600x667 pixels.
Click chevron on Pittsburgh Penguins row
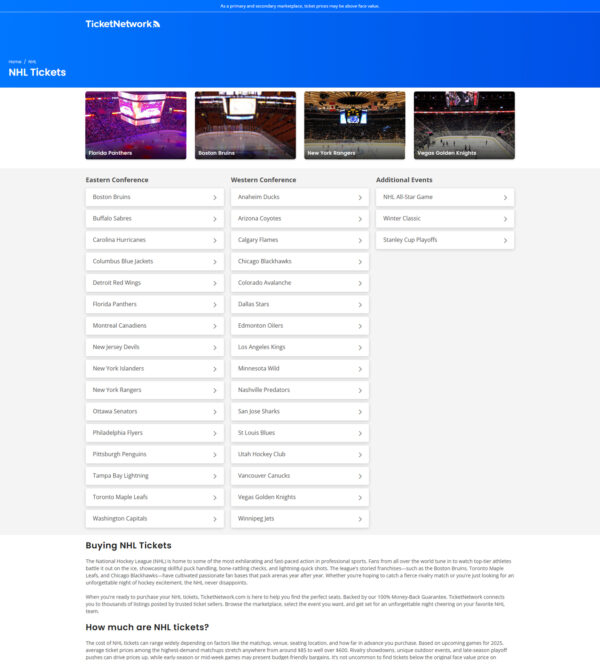(x=215, y=455)
